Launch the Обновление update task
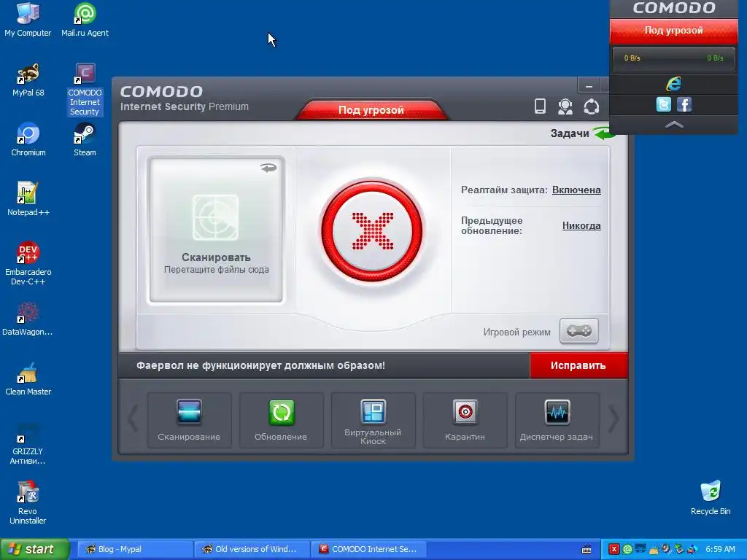The image size is (747, 560). (x=281, y=420)
